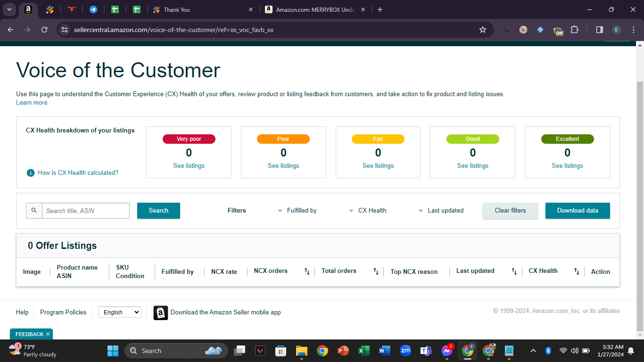Image resolution: width=644 pixels, height=362 pixels.
Task: Switch to the Thank You tab
Action: pos(203,9)
